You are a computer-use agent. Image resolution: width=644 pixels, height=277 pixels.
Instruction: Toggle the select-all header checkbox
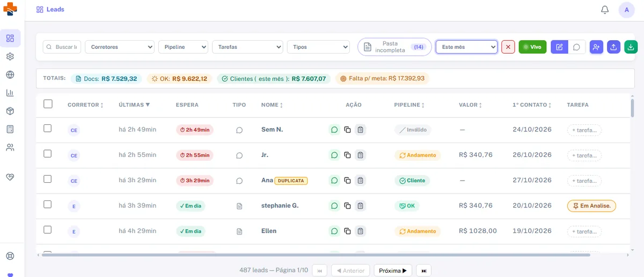tap(48, 104)
